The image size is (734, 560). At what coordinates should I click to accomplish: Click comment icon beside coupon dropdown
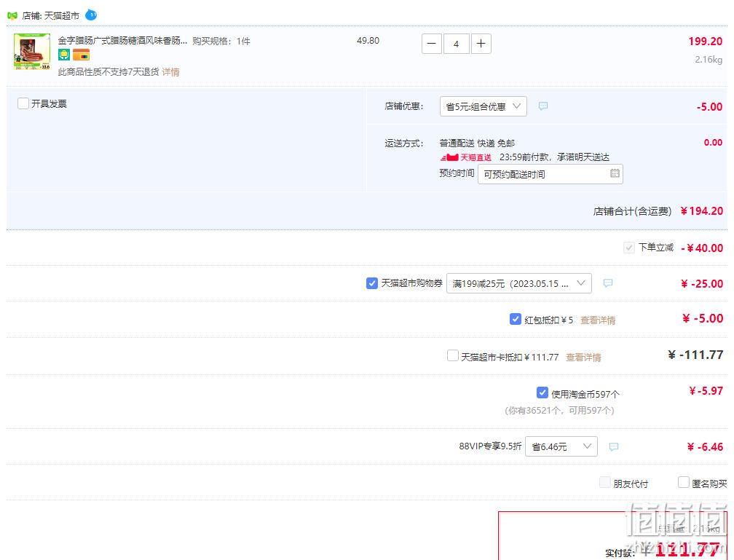607,283
